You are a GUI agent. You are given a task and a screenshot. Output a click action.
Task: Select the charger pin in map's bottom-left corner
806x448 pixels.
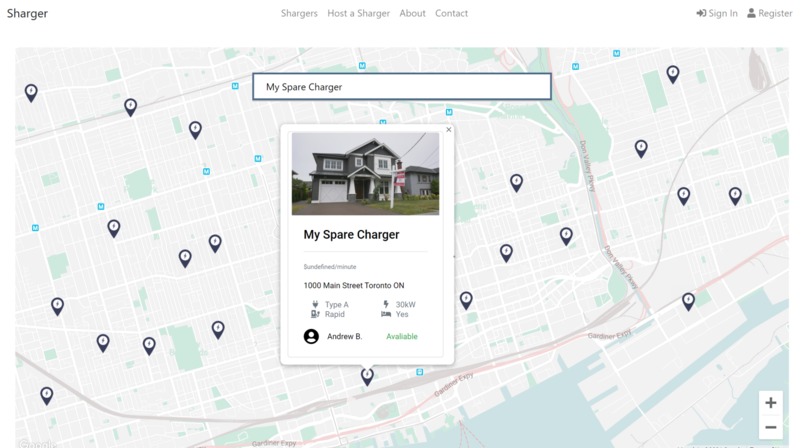coord(46,396)
